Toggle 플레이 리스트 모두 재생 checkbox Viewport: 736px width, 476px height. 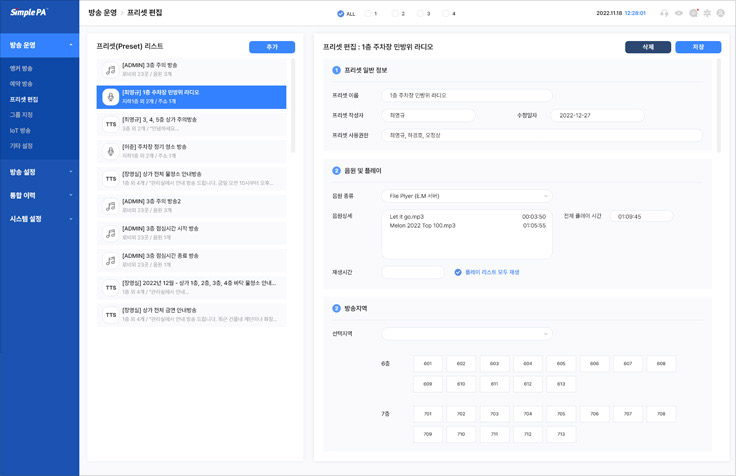click(458, 272)
